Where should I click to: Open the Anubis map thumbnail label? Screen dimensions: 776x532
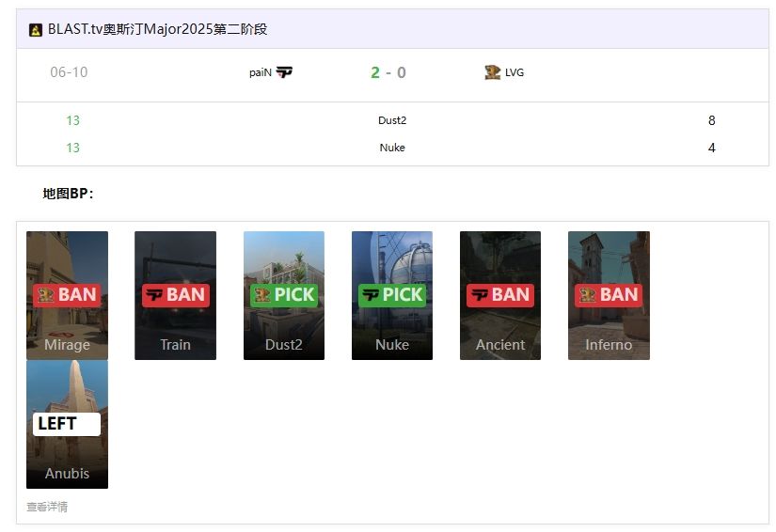(67, 474)
